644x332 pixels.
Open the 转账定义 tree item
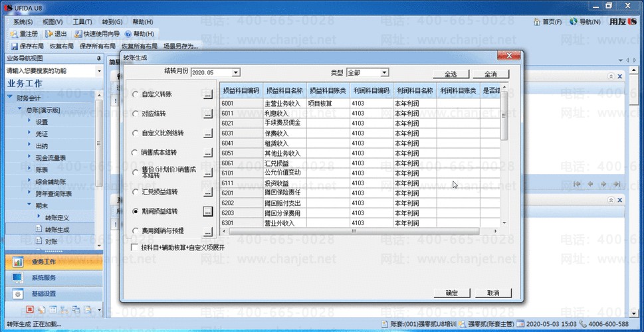point(57,217)
